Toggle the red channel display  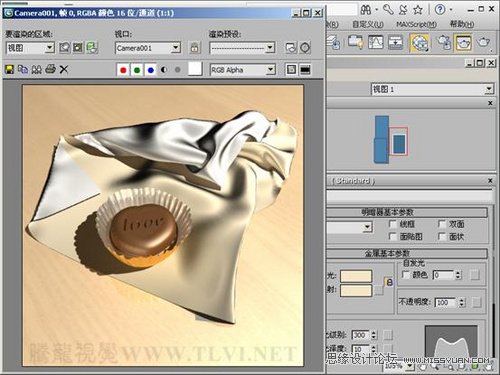123,70
